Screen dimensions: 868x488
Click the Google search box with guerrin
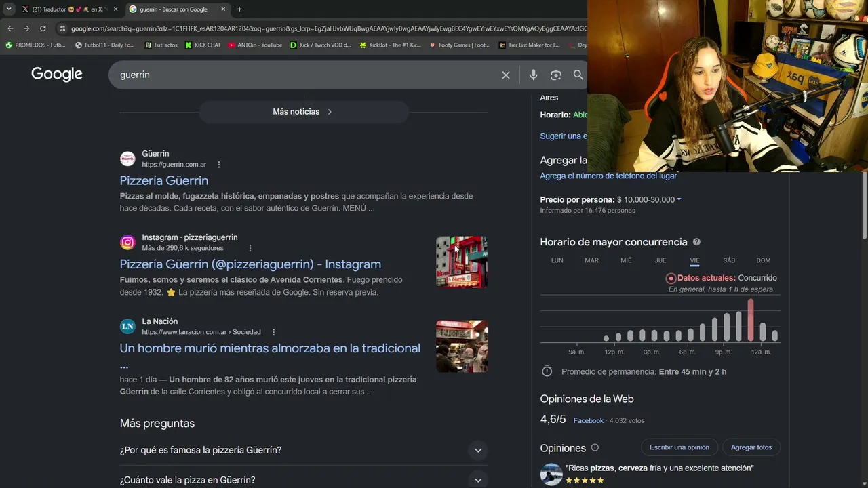pyautogui.click(x=305, y=75)
